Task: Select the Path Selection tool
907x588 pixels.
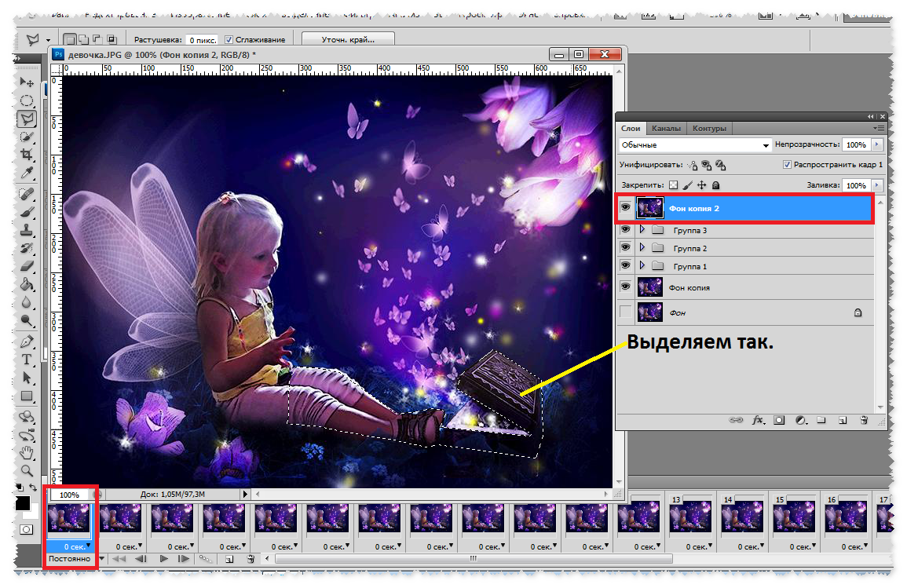Action: click(27, 378)
